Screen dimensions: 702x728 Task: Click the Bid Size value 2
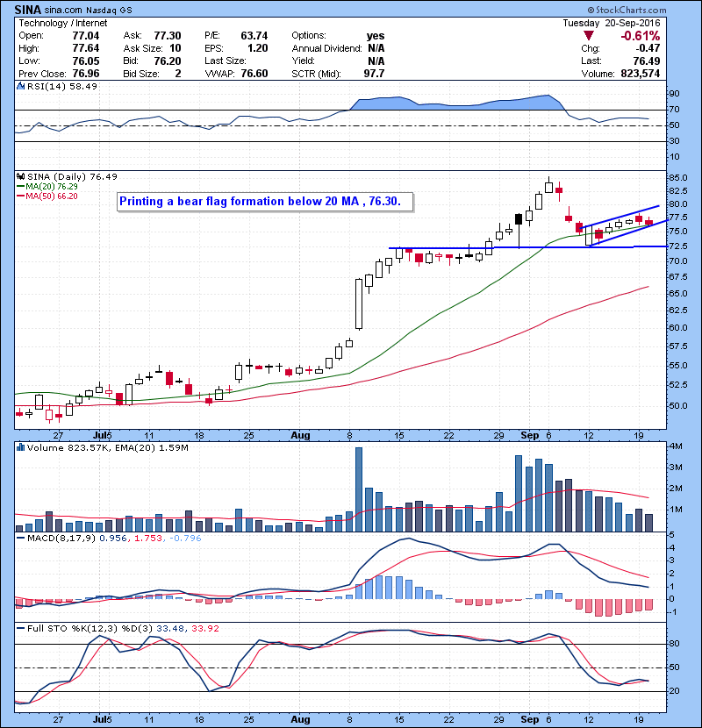178,74
